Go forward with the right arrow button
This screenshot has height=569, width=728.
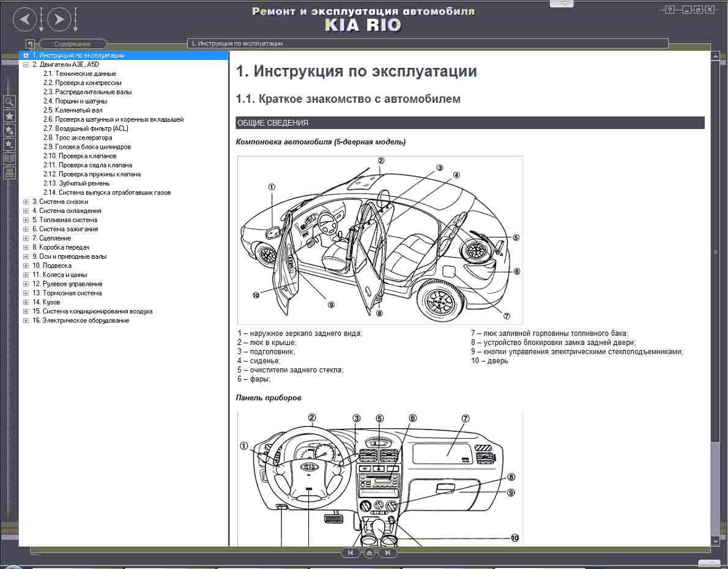click(x=59, y=20)
